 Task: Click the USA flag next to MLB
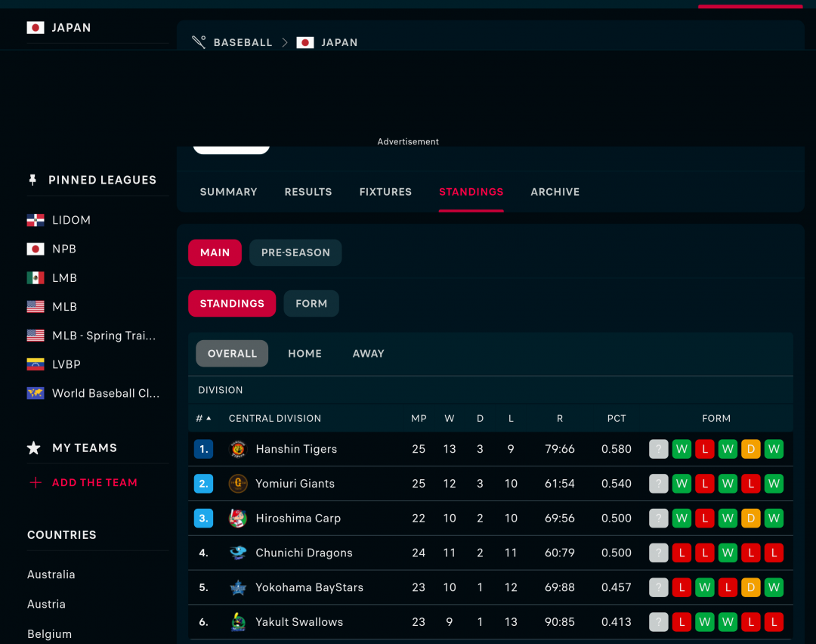(36, 307)
